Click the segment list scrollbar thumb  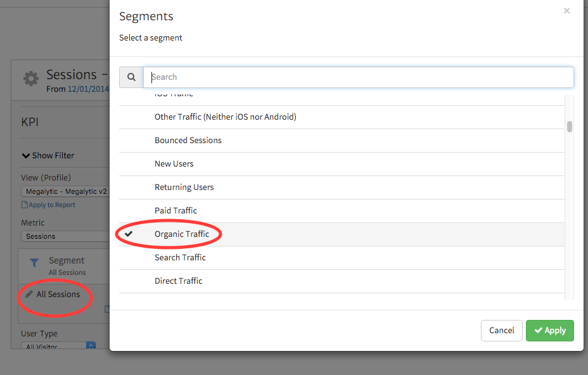pos(570,127)
